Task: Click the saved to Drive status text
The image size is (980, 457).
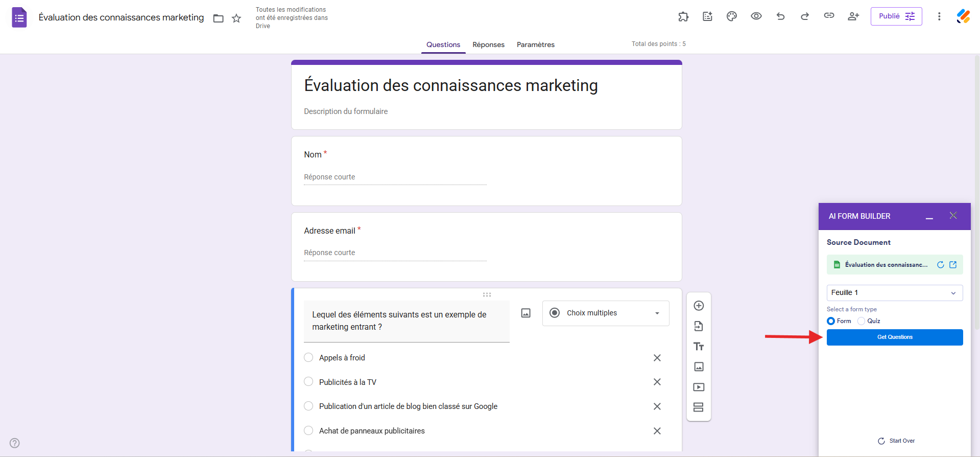Action: (x=292, y=18)
